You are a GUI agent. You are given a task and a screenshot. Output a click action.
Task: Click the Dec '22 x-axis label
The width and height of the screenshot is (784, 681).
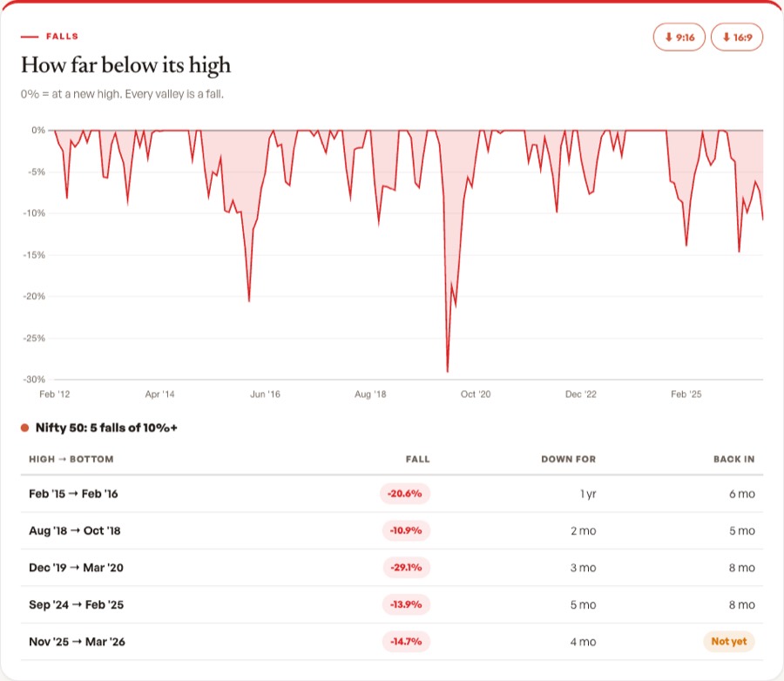tap(581, 394)
